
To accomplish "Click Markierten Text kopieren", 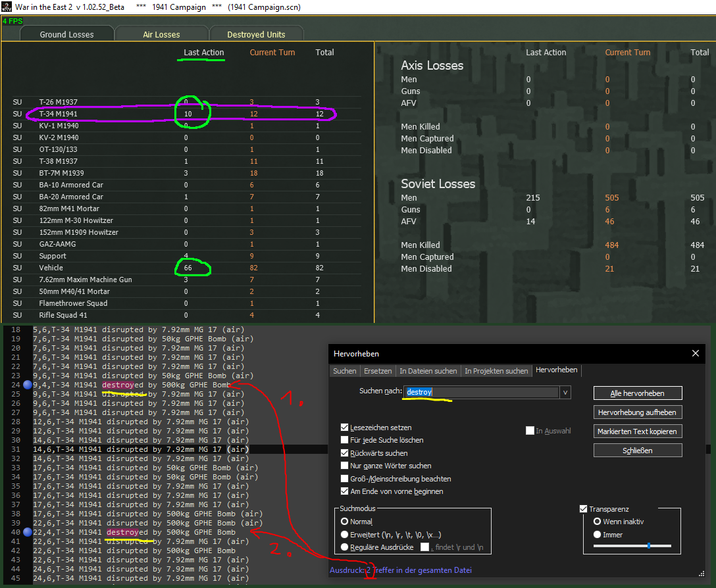I will pyautogui.click(x=638, y=431).
